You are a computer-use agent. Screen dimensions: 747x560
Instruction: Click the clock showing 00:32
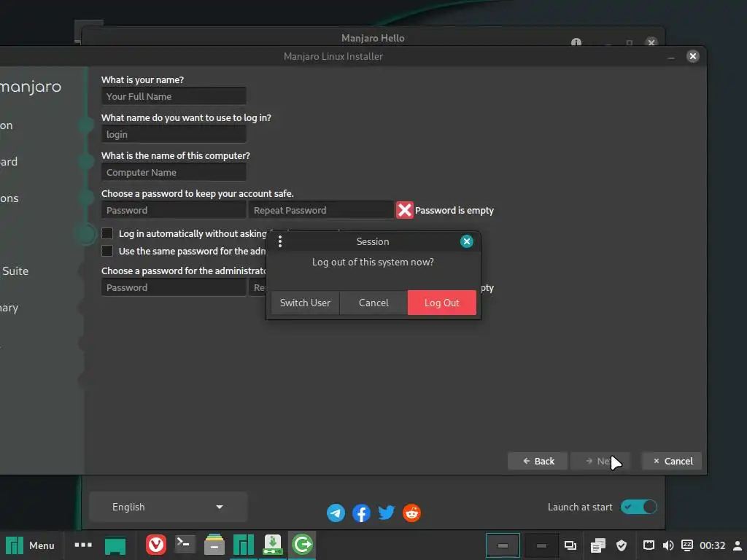tap(712, 545)
